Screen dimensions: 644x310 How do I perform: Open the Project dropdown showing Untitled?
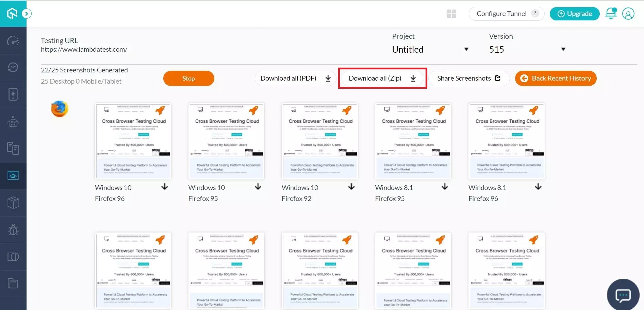pos(430,50)
